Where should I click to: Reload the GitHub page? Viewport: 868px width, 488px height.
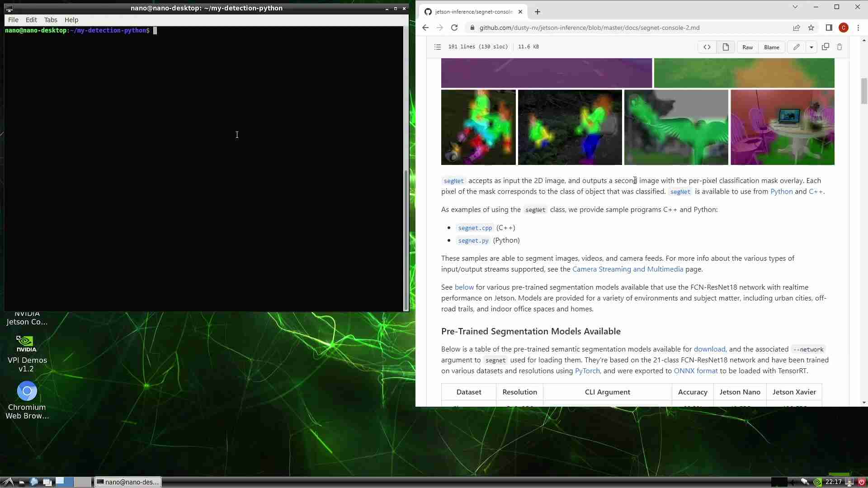point(454,28)
